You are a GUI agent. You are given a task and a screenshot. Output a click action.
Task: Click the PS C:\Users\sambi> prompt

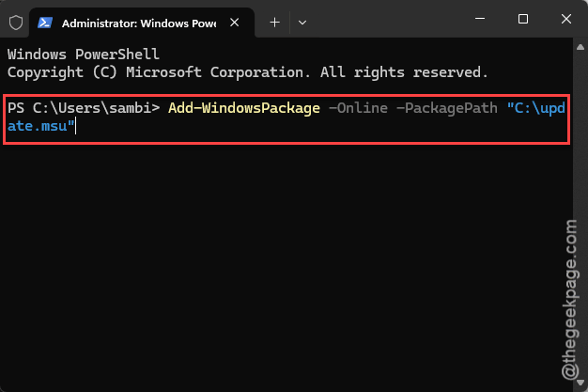(x=84, y=108)
